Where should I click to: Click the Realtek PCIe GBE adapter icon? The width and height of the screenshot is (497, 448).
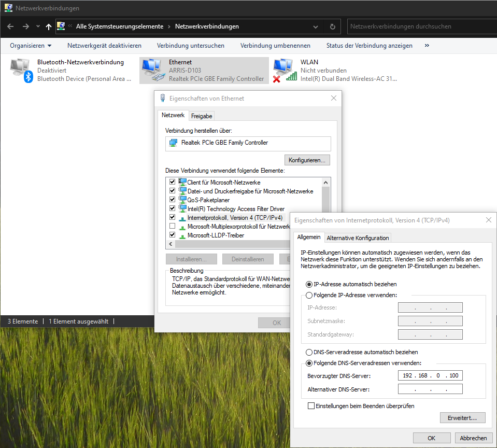click(x=173, y=143)
